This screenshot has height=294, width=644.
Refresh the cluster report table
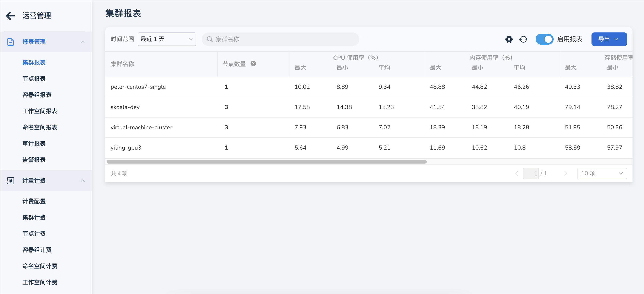tap(523, 39)
